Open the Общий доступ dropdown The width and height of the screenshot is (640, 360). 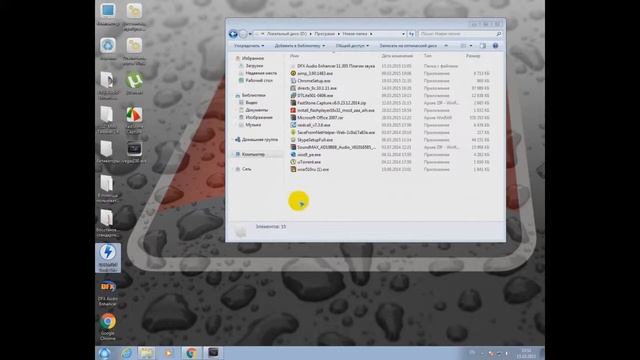(352, 46)
